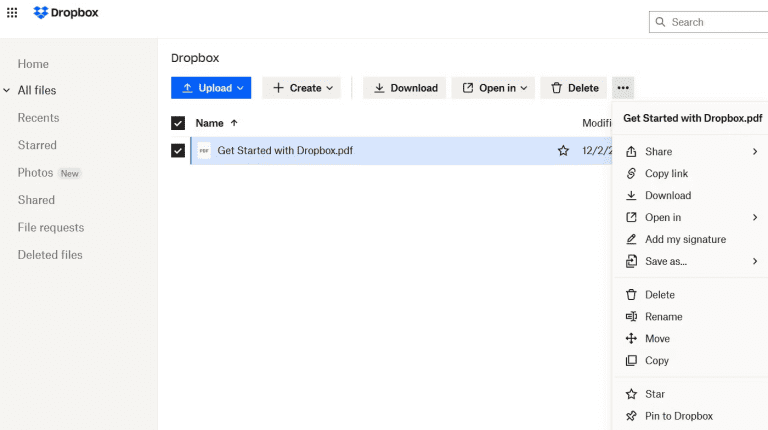Image resolution: width=768 pixels, height=430 pixels.
Task: Select All files in sidebar
Action: 37,90
